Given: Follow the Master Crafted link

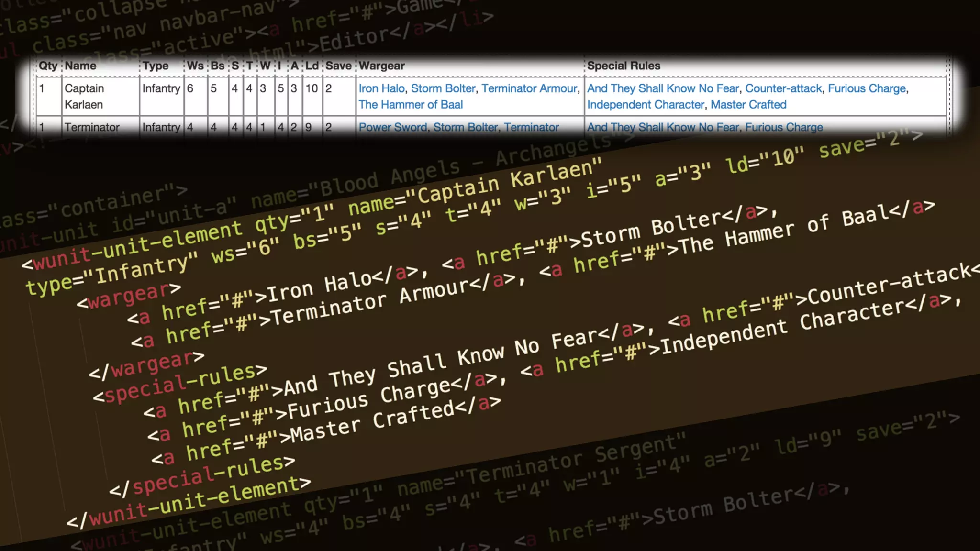Looking at the screenshot, I should [x=748, y=105].
